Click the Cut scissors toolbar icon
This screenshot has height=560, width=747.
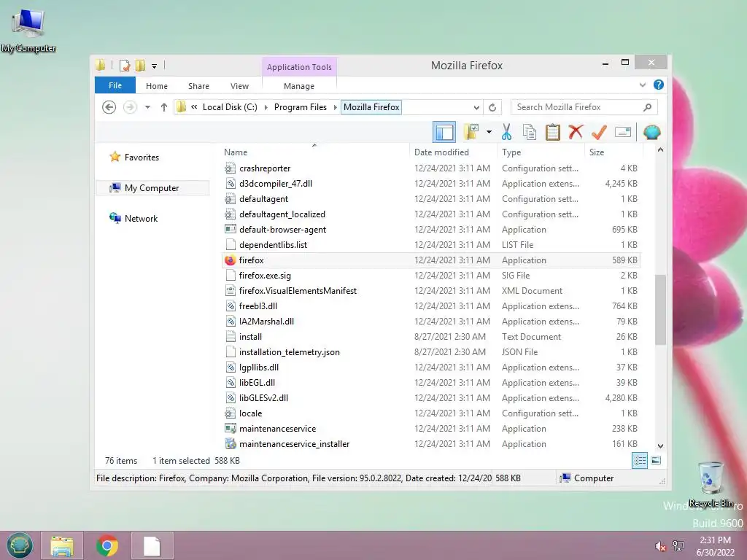click(506, 132)
